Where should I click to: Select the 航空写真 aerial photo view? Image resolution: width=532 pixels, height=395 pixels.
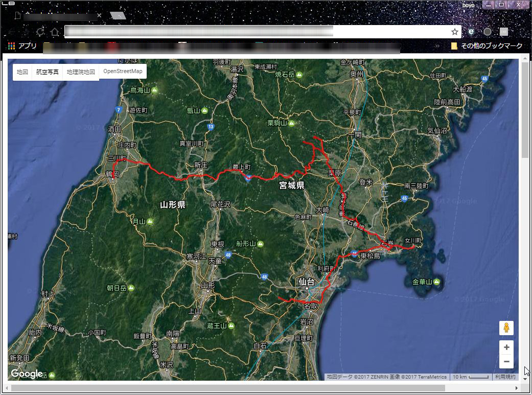[47, 72]
